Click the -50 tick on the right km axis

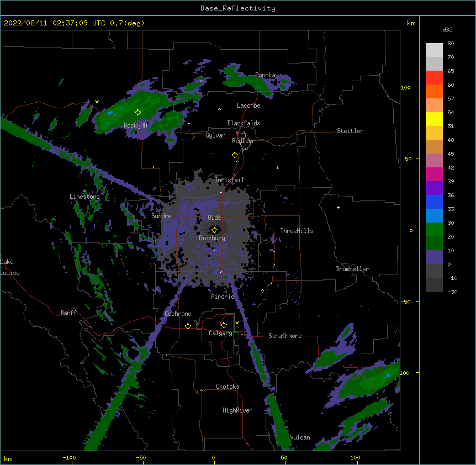point(405,302)
